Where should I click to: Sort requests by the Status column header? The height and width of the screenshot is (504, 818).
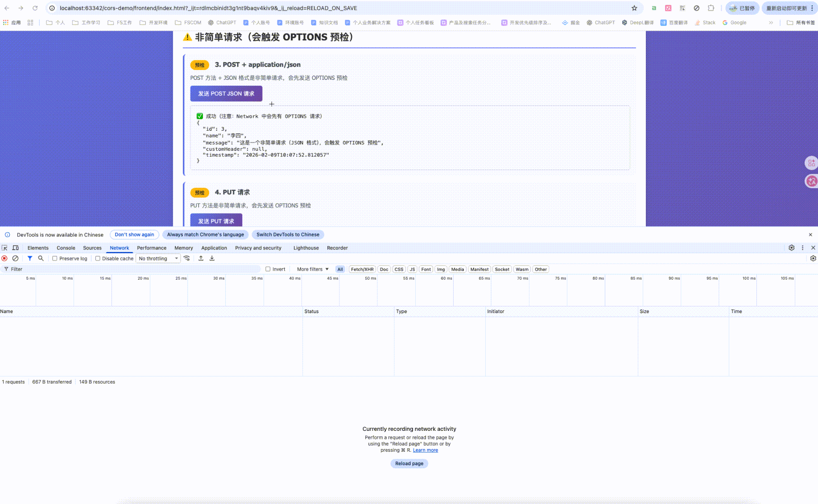pos(348,311)
